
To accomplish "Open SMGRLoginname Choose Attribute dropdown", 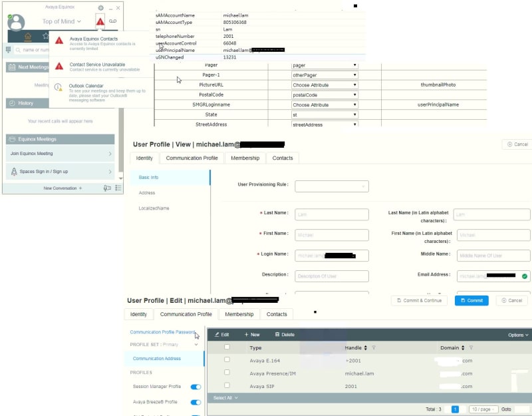I will pyautogui.click(x=325, y=104).
